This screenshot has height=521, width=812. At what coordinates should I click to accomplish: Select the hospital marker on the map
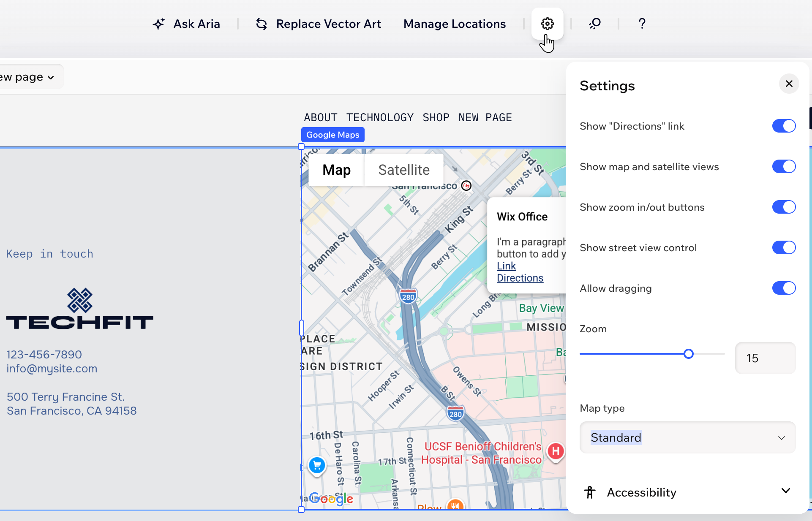tap(556, 452)
